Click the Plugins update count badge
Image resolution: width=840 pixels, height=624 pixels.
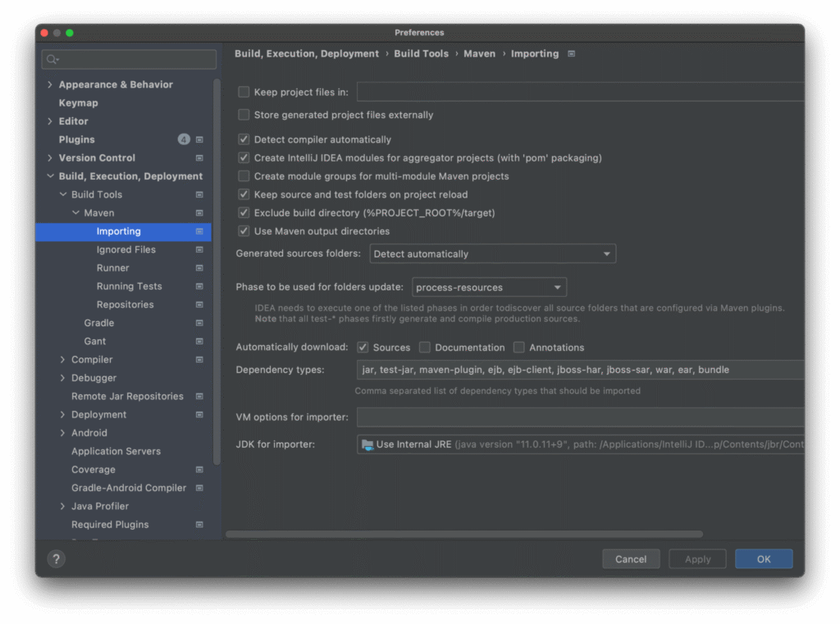coord(184,139)
